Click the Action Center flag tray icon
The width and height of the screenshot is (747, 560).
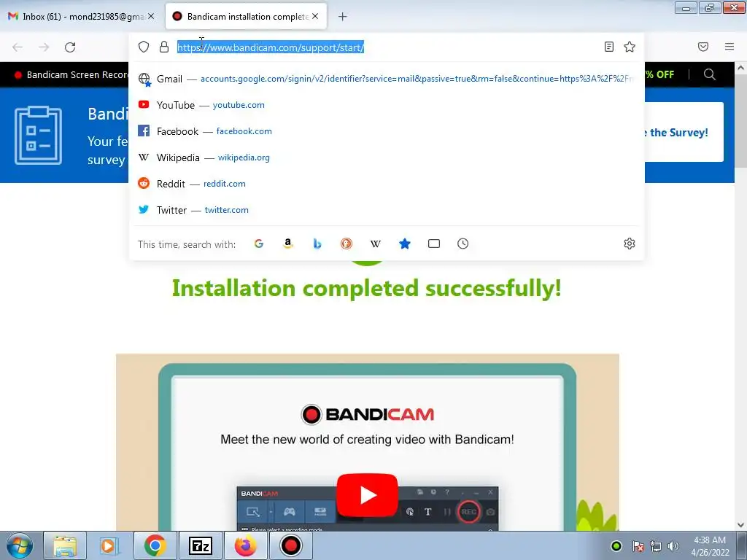638,546
